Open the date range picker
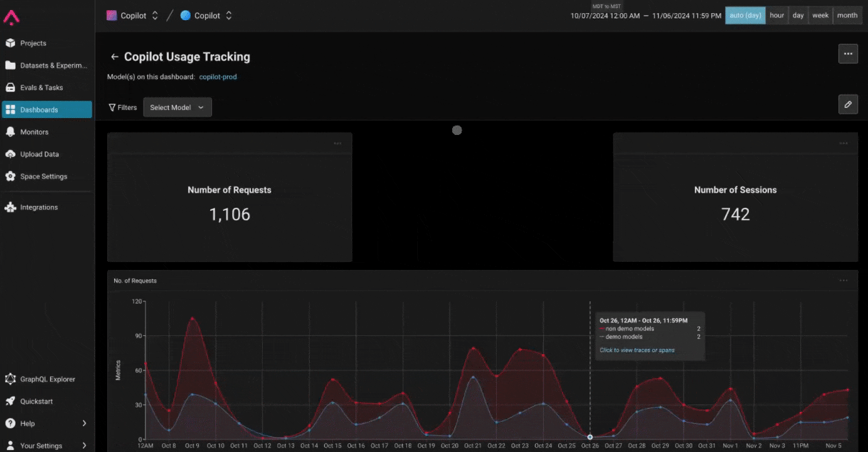 pos(645,16)
